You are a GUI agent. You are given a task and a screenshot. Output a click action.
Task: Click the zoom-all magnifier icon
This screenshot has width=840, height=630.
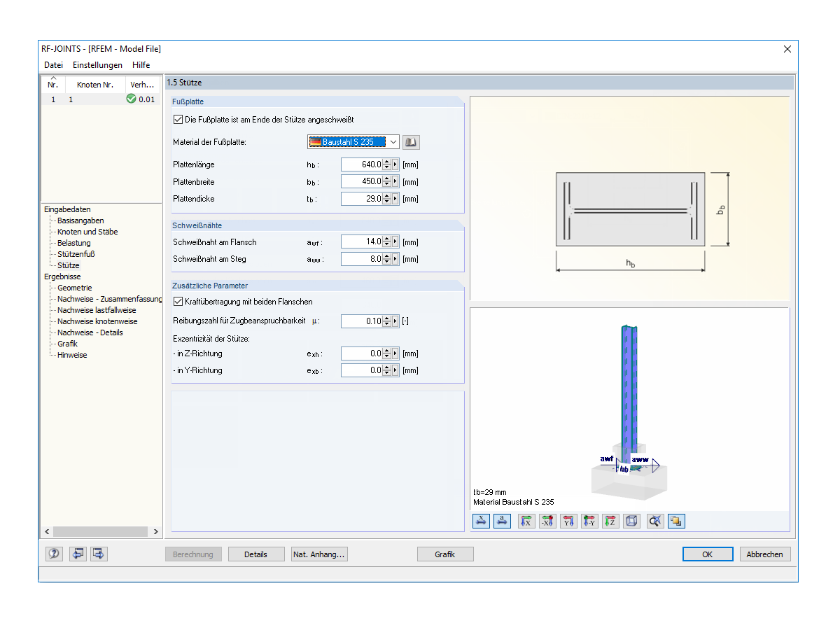point(656,521)
